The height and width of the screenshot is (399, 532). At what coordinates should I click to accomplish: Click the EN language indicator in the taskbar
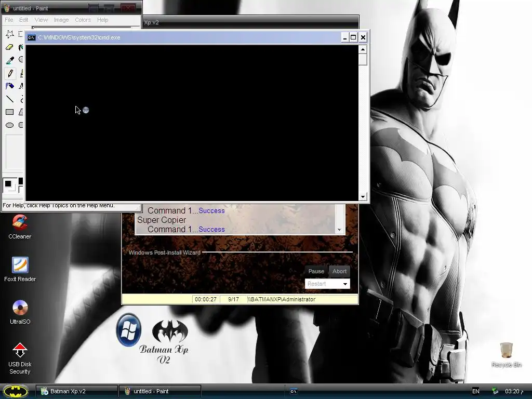tap(476, 391)
